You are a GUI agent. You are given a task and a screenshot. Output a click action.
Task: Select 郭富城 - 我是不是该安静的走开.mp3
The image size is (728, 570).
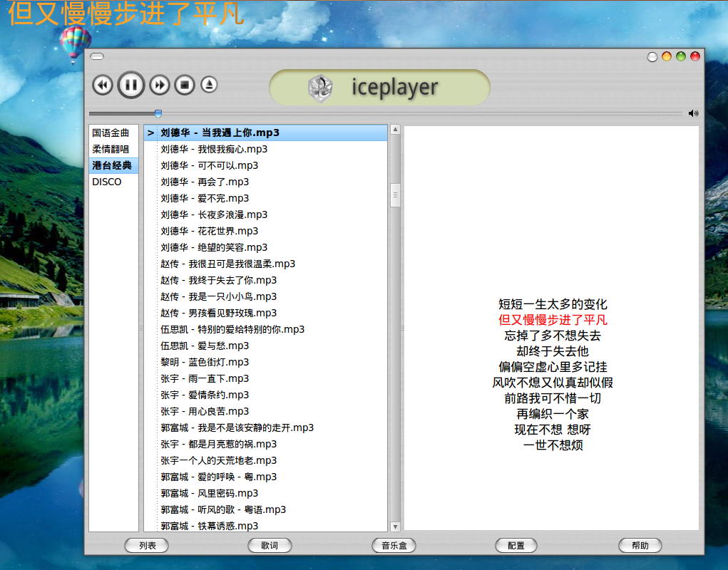pos(265,427)
